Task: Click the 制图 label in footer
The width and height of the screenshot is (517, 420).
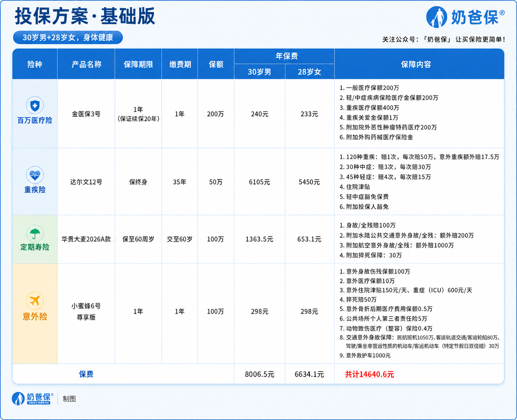Action: pyautogui.click(x=69, y=399)
